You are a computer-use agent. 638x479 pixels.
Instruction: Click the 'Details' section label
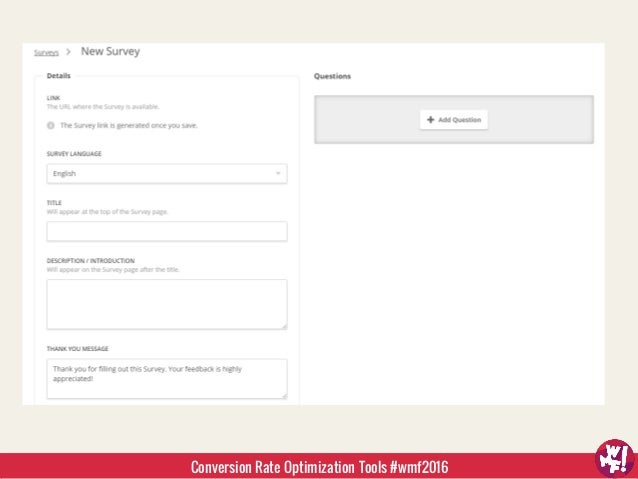point(59,76)
